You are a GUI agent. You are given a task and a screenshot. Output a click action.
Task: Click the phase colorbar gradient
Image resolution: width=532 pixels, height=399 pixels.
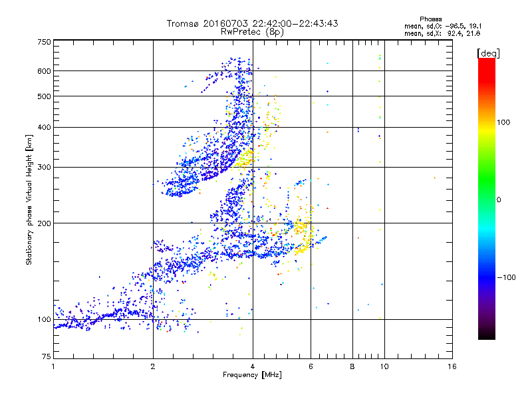[487, 198]
